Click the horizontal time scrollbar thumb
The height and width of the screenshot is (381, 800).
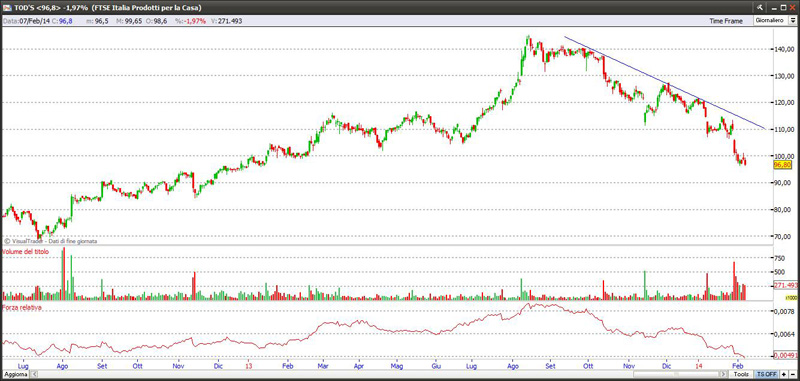pos(676,374)
